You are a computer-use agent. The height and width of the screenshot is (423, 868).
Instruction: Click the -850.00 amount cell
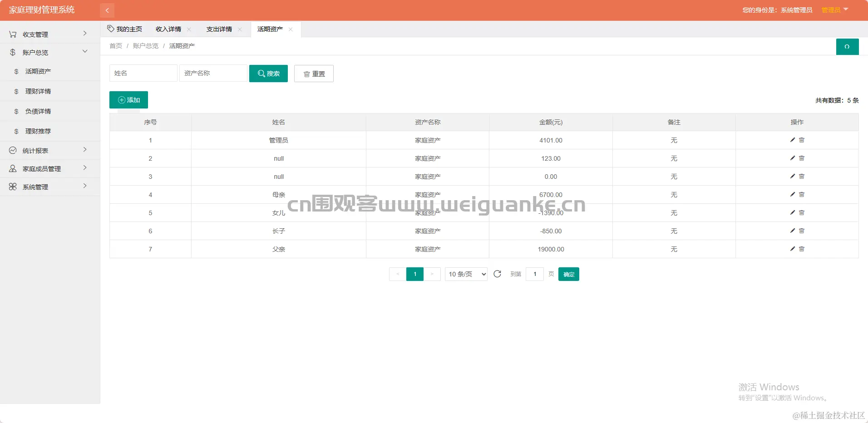(551, 231)
